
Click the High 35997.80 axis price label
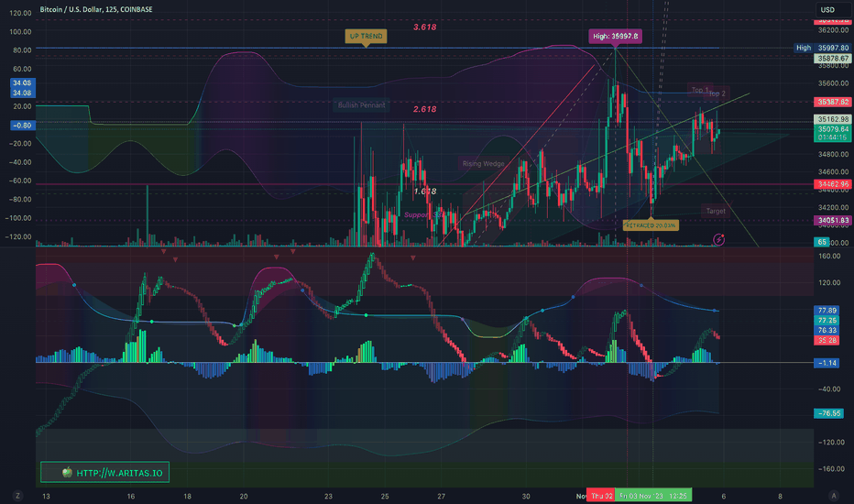tap(823, 48)
